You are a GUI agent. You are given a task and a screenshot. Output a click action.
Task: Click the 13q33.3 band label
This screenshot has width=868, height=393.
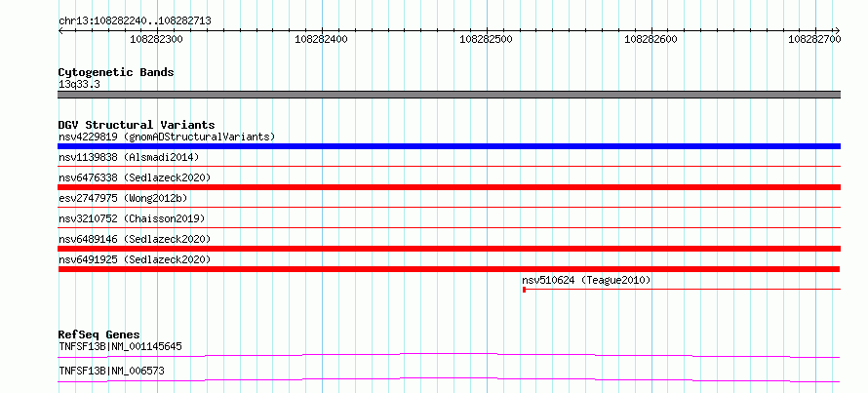pyautogui.click(x=79, y=85)
